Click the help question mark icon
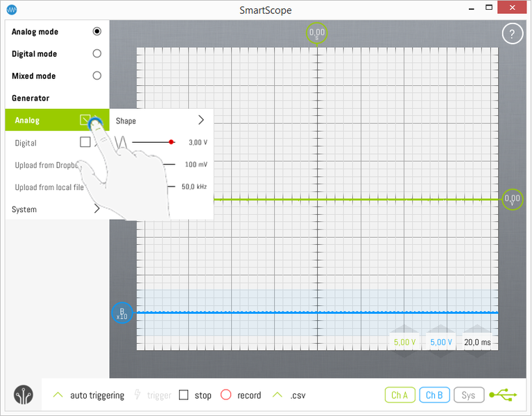Image resolution: width=532 pixels, height=416 pixels. [x=512, y=34]
